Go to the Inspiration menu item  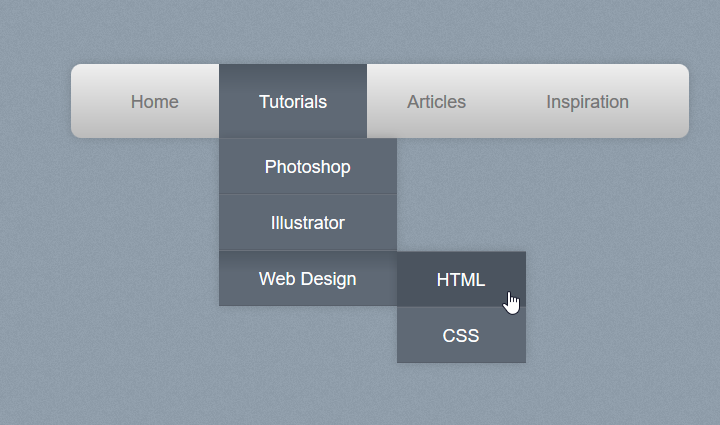point(587,101)
